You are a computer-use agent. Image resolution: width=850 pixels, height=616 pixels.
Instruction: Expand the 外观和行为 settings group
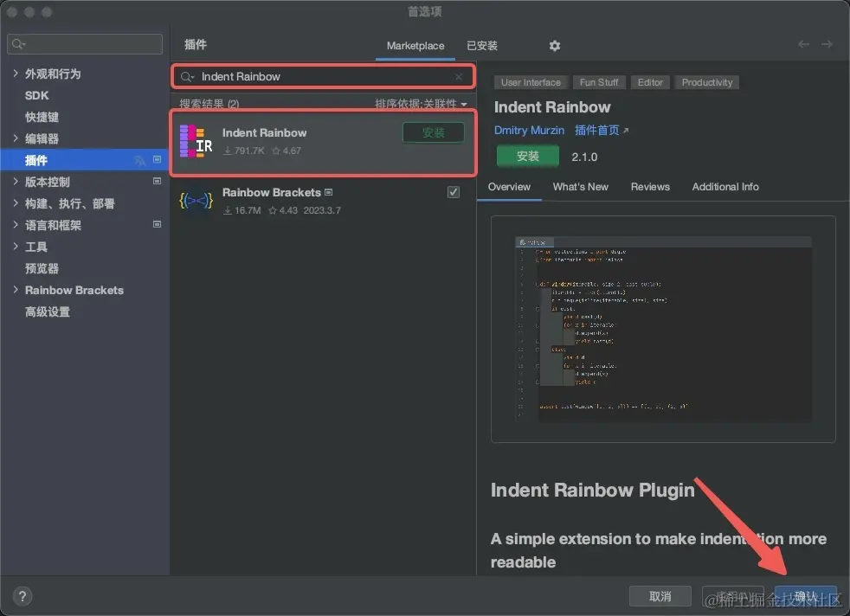point(16,74)
